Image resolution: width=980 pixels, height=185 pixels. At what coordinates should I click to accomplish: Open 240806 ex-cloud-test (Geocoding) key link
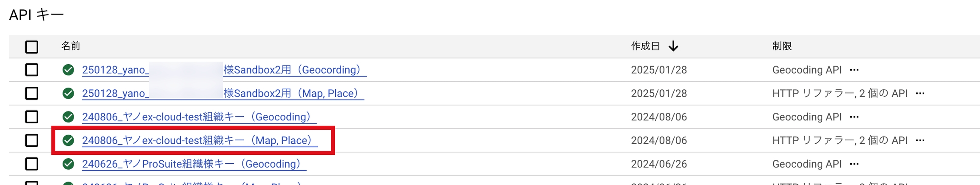(x=199, y=117)
